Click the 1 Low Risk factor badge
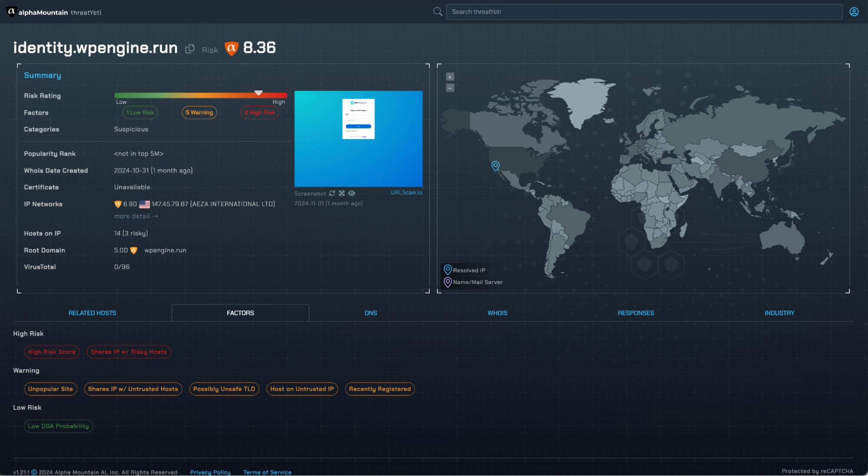Viewport: 868px width, 476px height. pos(140,112)
